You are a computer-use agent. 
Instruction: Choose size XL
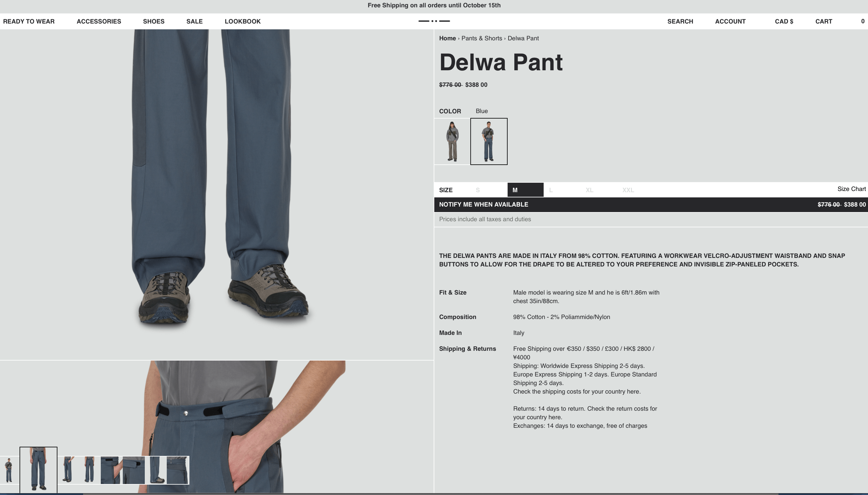589,190
